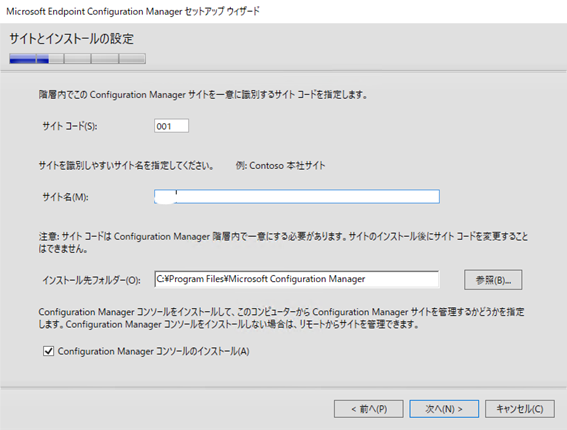Viewport: 567px width, 430px height.
Task: Focus the サイト名 input field
Action: [x=297, y=196]
